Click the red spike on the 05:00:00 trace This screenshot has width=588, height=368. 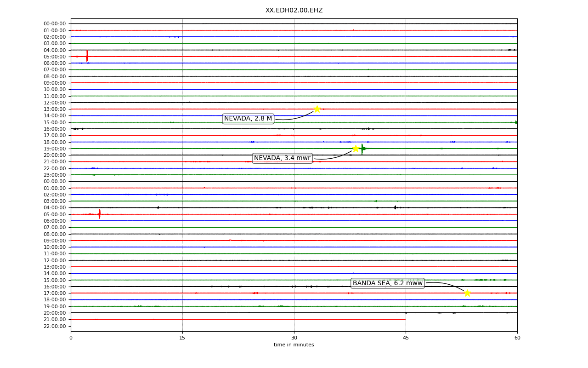(87, 56)
